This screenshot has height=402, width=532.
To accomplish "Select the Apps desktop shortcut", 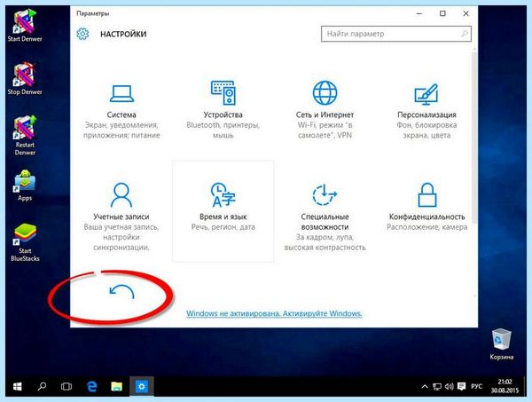I will 25,185.
